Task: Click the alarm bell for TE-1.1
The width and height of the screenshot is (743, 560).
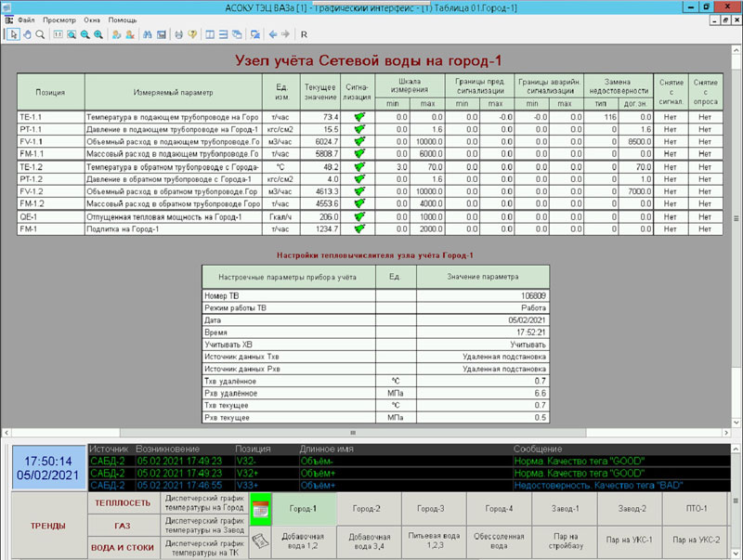Action: 359,116
